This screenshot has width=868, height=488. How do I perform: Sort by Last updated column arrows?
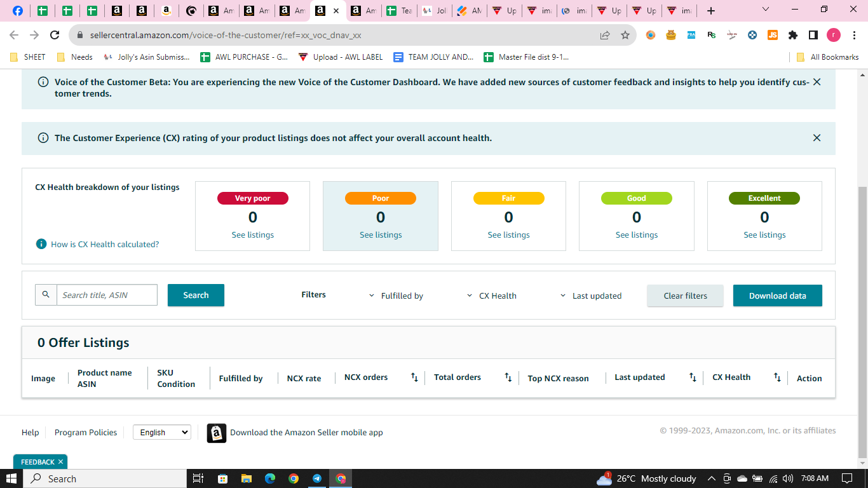(693, 377)
